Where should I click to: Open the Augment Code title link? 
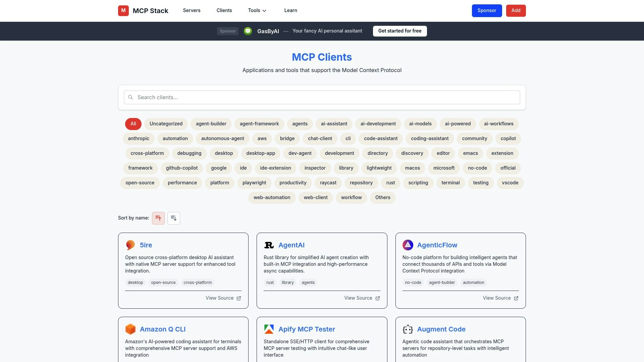[x=441, y=329]
